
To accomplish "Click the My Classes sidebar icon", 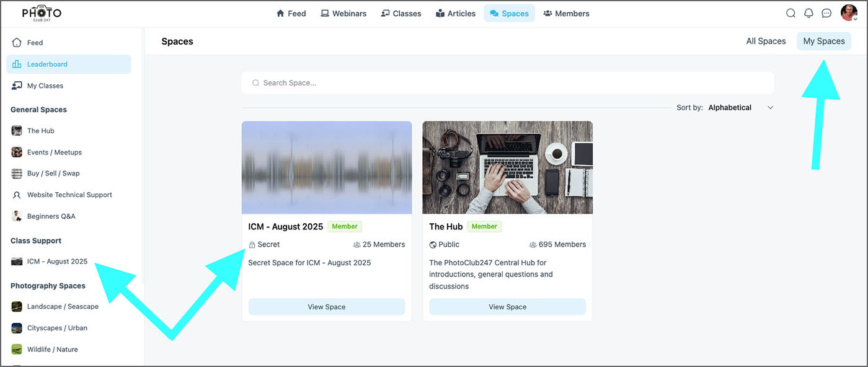I will (17, 86).
